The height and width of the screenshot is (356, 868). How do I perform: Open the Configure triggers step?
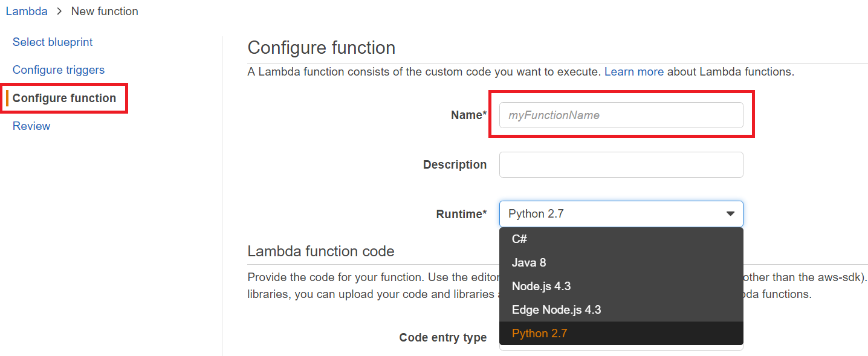pyautogui.click(x=58, y=70)
